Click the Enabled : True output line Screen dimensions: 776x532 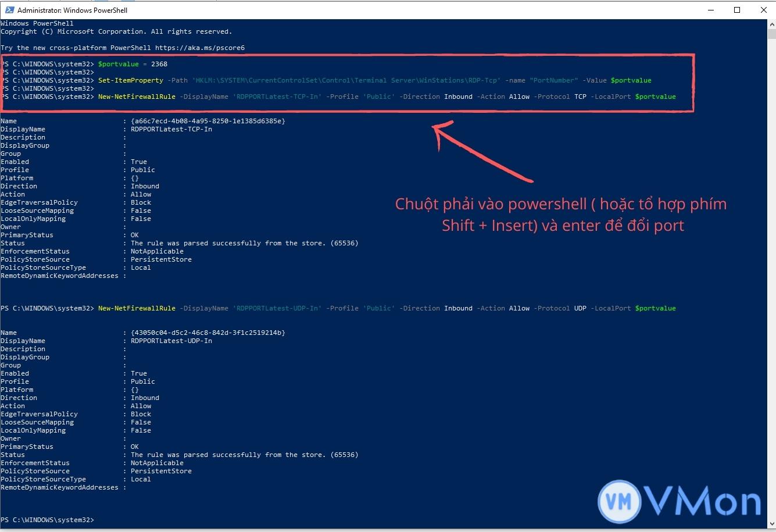76,162
